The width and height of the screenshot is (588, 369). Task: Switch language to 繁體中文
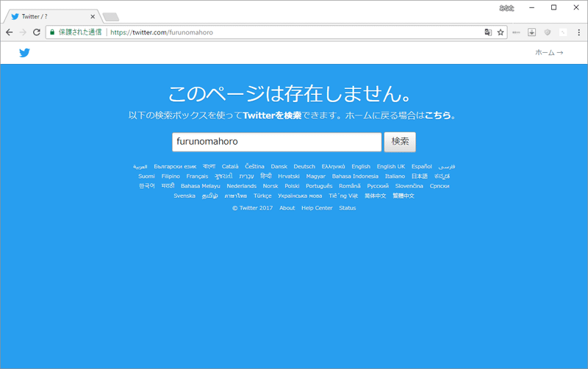[x=403, y=196]
